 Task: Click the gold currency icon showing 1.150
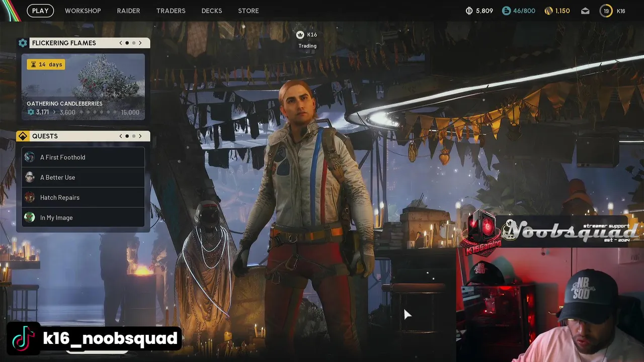[x=548, y=11]
